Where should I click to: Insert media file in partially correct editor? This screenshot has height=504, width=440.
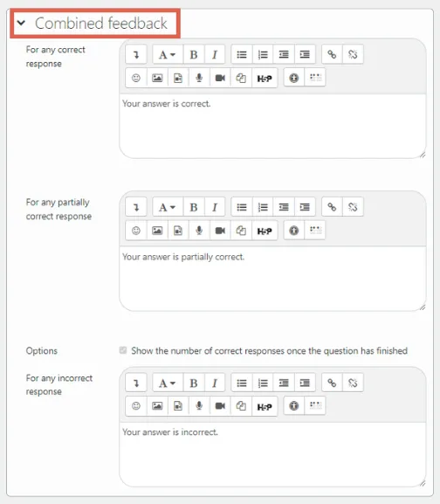178,231
